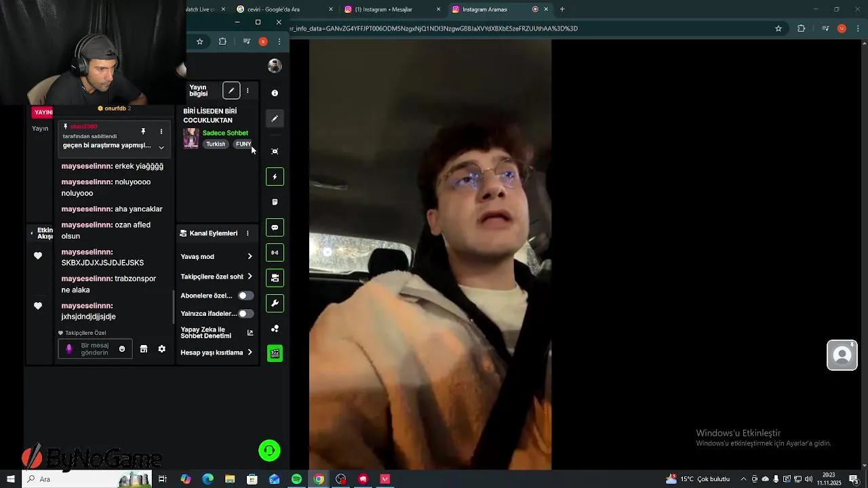The image size is (868, 488).
Task: Click the red 'YAYIN' live badge
Action: [x=43, y=113]
